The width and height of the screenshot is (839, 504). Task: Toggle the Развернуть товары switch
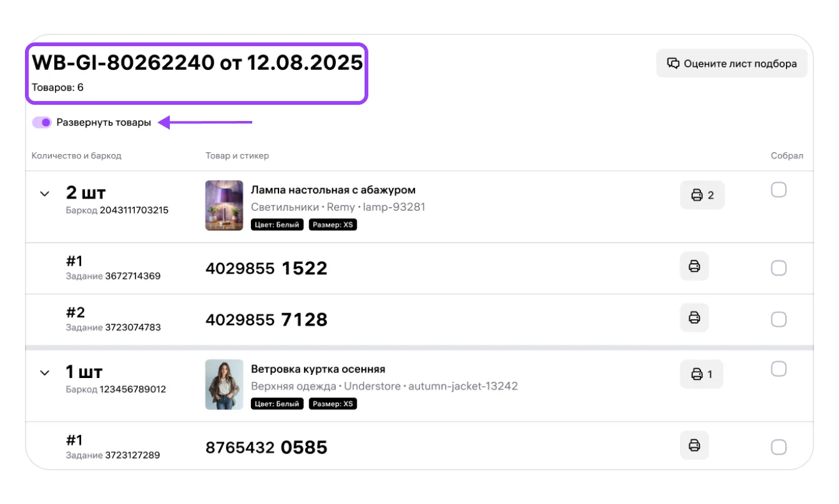[42, 122]
